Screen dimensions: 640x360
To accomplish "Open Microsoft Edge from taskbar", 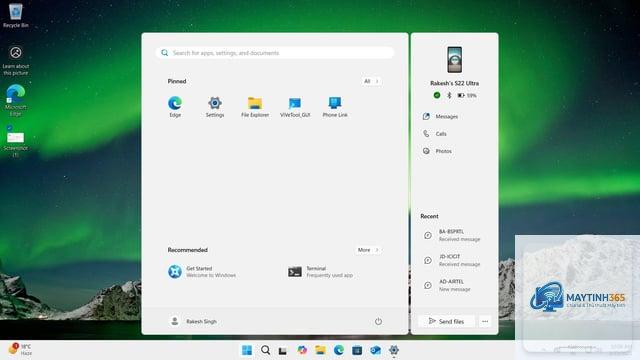I will (x=339, y=350).
